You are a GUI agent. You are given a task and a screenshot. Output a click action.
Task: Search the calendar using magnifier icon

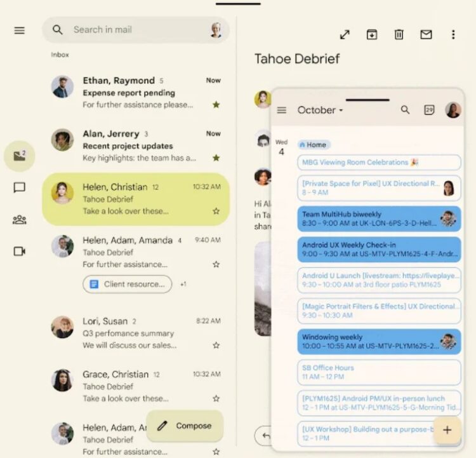click(405, 110)
